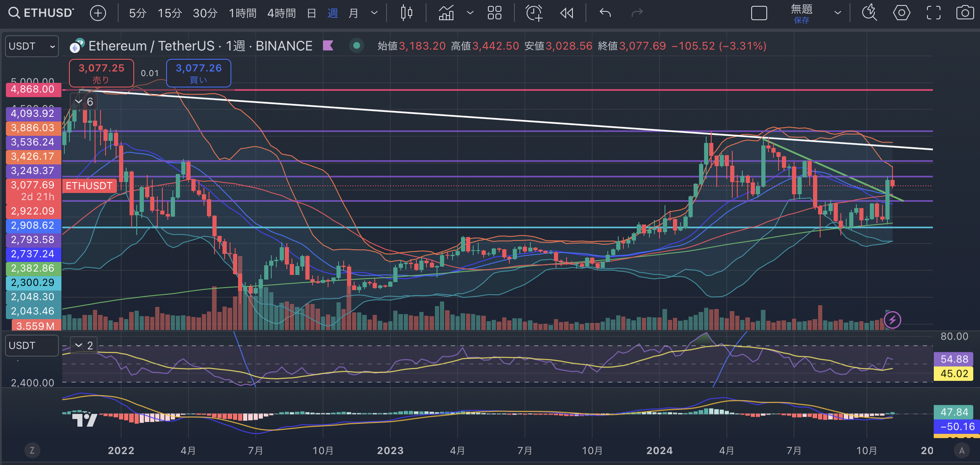Expand the layout name dropdown arrow
980x465 pixels.
(x=837, y=13)
